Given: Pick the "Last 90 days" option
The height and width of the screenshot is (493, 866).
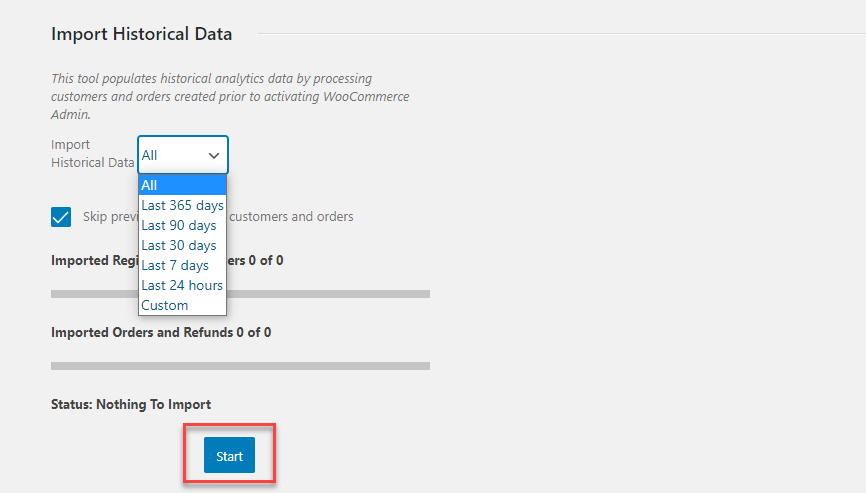Looking at the screenshot, I should (x=179, y=225).
